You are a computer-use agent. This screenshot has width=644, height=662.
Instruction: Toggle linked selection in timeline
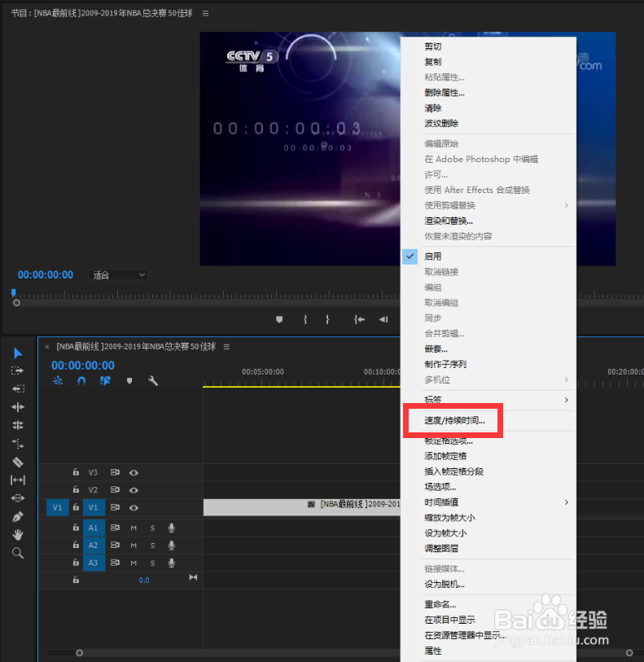[105, 381]
